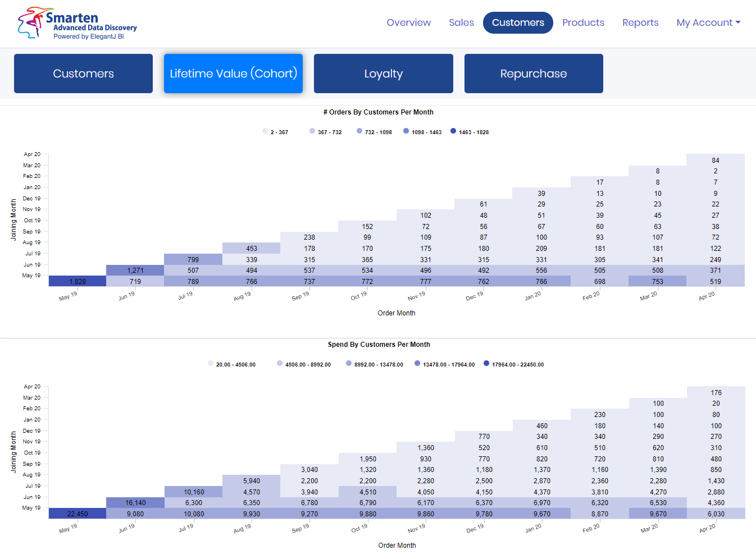Click the 453 orders heatmap cell
Image resolution: width=756 pixels, height=559 pixels.
252,248
